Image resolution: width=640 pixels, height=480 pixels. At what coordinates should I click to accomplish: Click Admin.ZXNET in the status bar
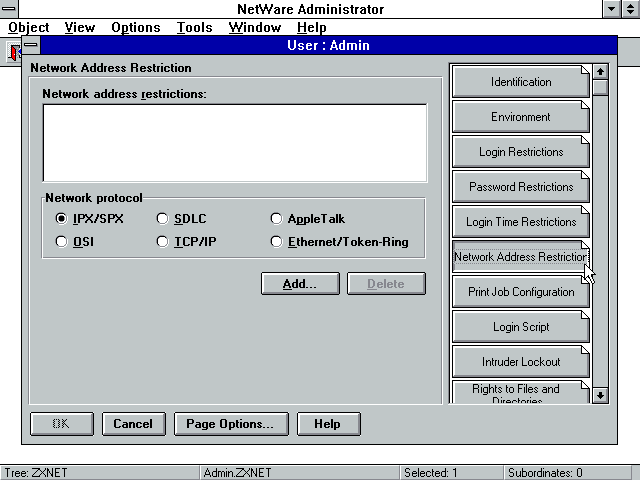click(x=237, y=473)
